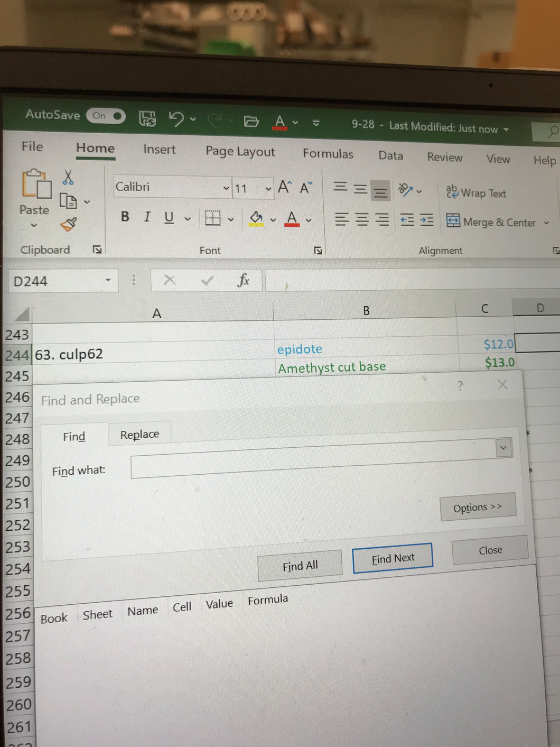Apply the red font color
Screen dimensions: 560x747
[x=292, y=218]
